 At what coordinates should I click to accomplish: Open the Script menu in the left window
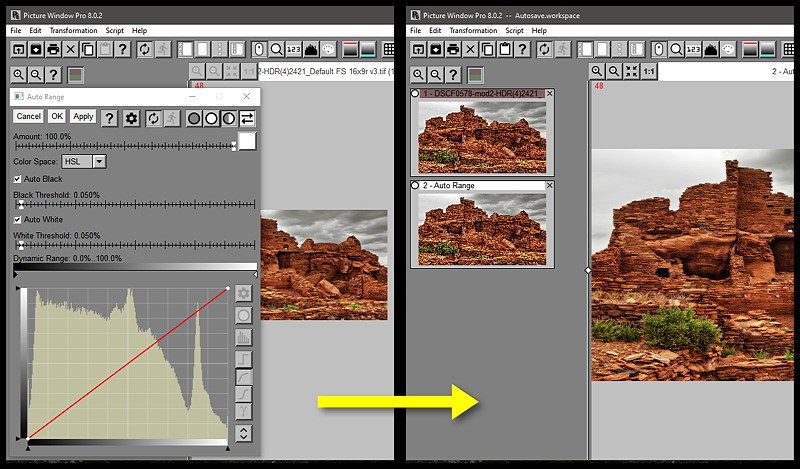tap(114, 31)
